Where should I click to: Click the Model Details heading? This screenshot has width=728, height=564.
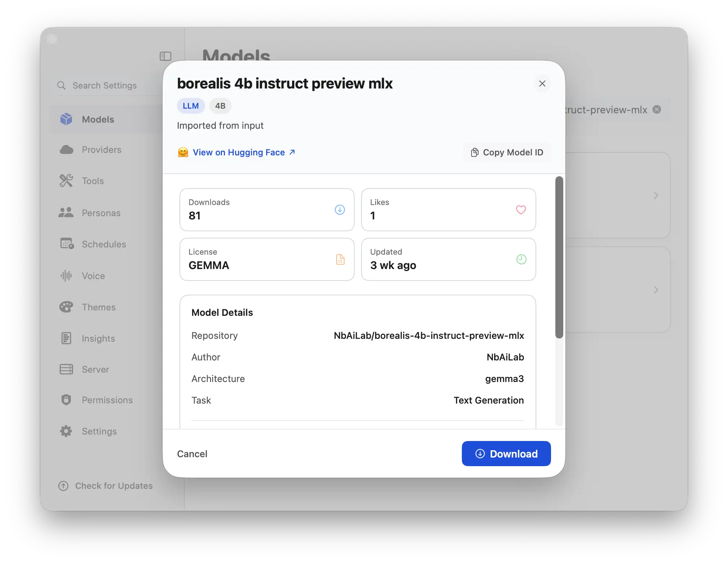point(222,312)
